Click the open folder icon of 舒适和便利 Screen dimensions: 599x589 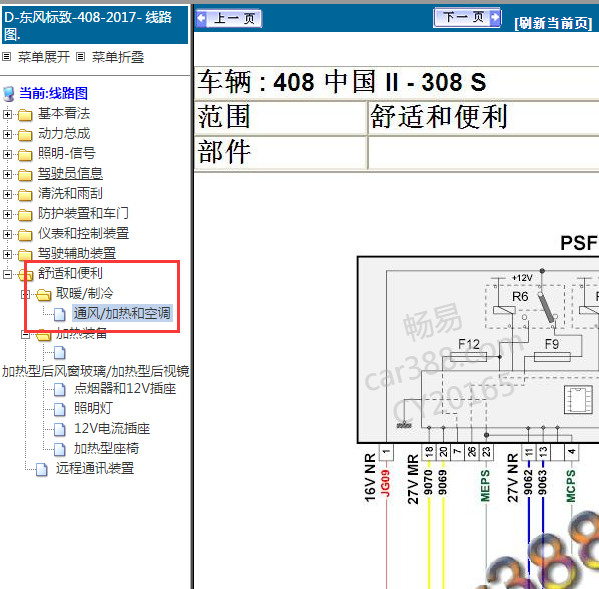click(26, 274)
